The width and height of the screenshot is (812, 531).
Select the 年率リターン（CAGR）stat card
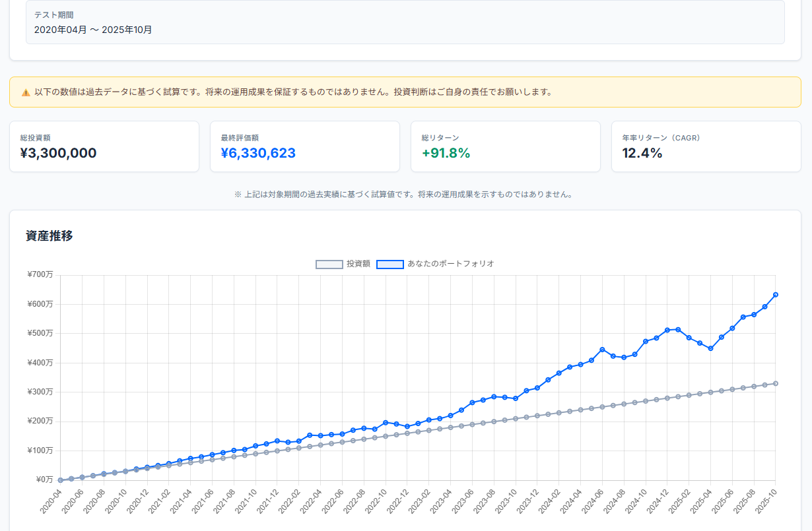[706, 146]
